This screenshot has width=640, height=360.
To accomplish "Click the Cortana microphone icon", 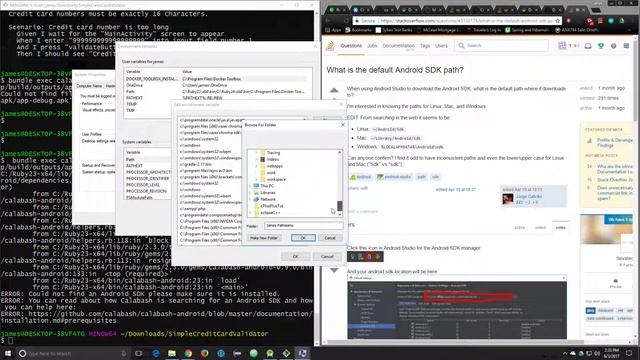I will tap(124, 353).
